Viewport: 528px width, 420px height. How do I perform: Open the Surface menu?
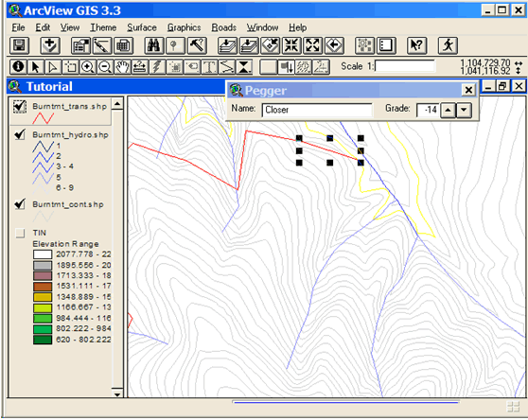(x=142, y=27)
